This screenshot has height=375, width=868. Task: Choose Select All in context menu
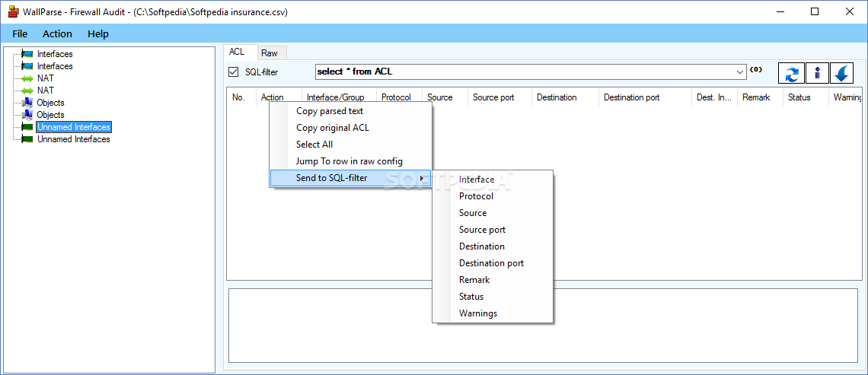pos(350,145)
